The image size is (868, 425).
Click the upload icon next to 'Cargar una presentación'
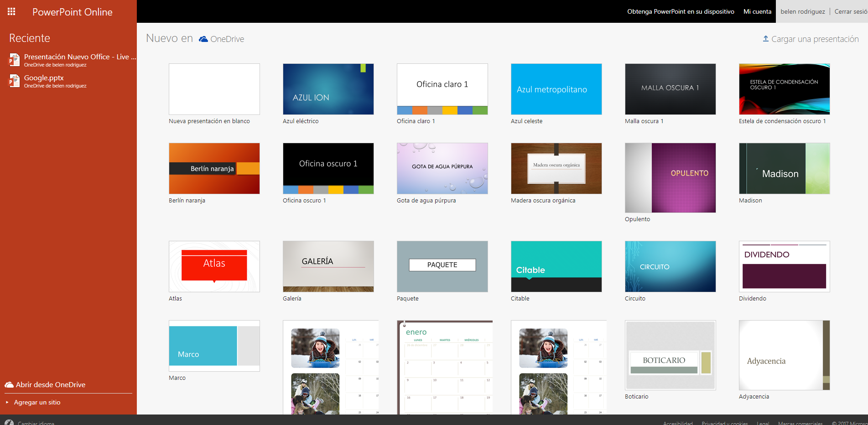pyautogui.click(x=765, y=39)
